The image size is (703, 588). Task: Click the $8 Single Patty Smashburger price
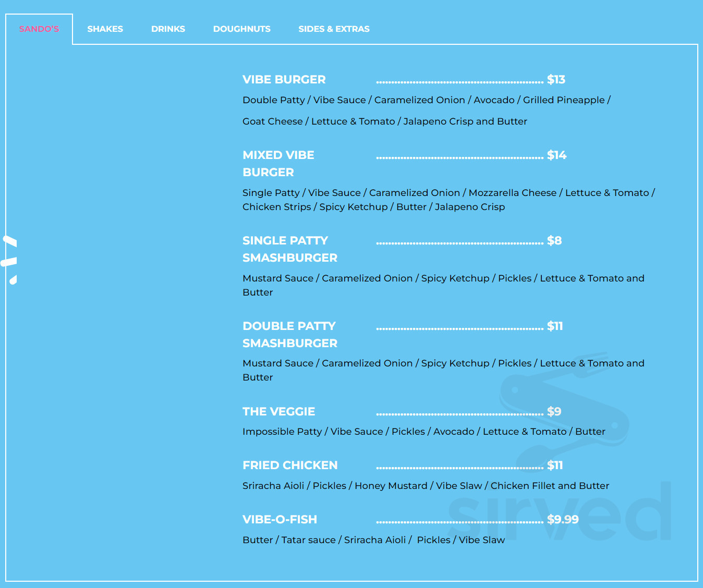point(554,240)
